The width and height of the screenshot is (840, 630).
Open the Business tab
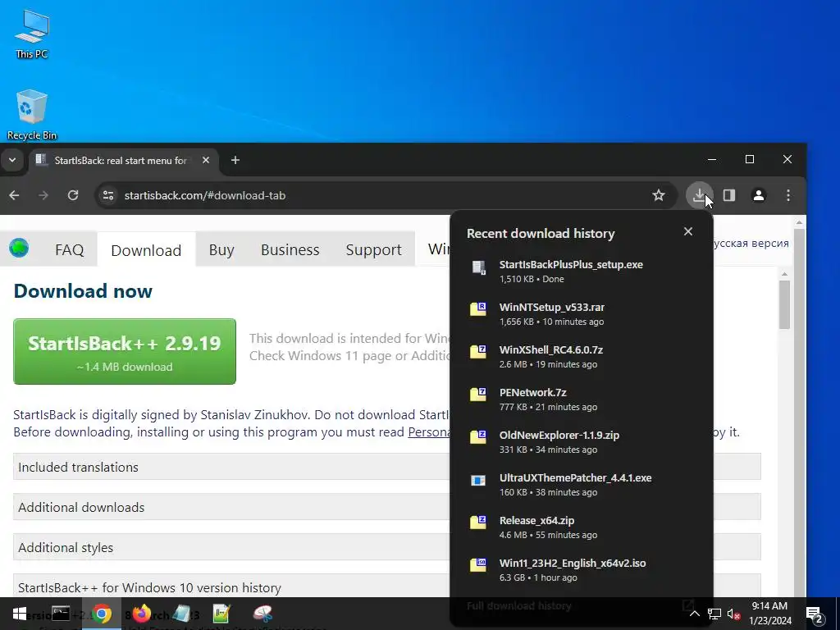(290, 249)
